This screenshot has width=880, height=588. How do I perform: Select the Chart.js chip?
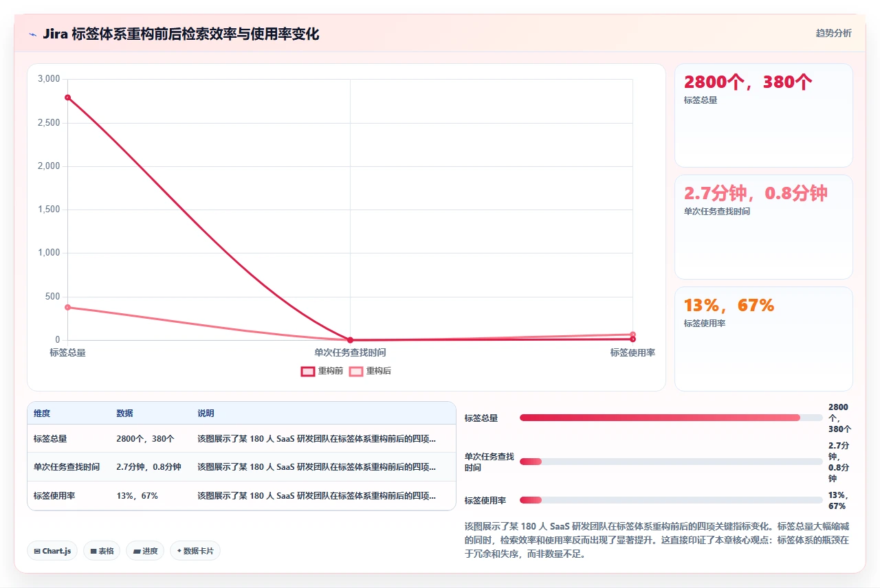tap(52, 551)
